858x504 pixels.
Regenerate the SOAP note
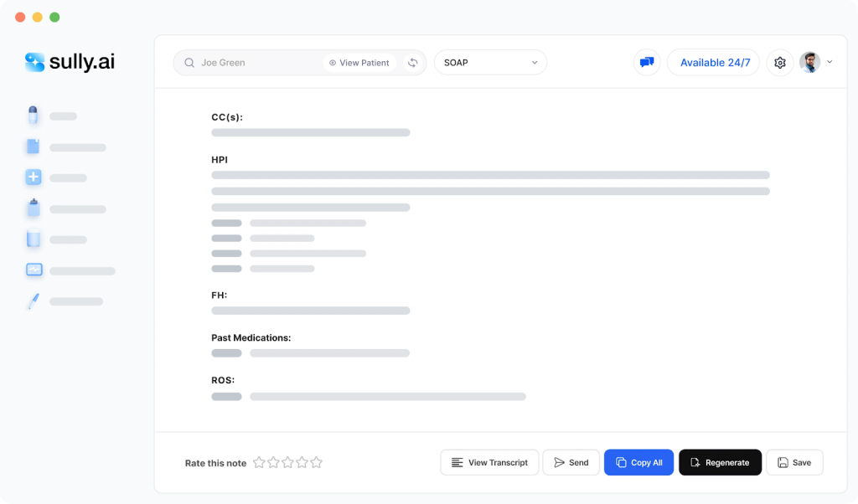720,461
